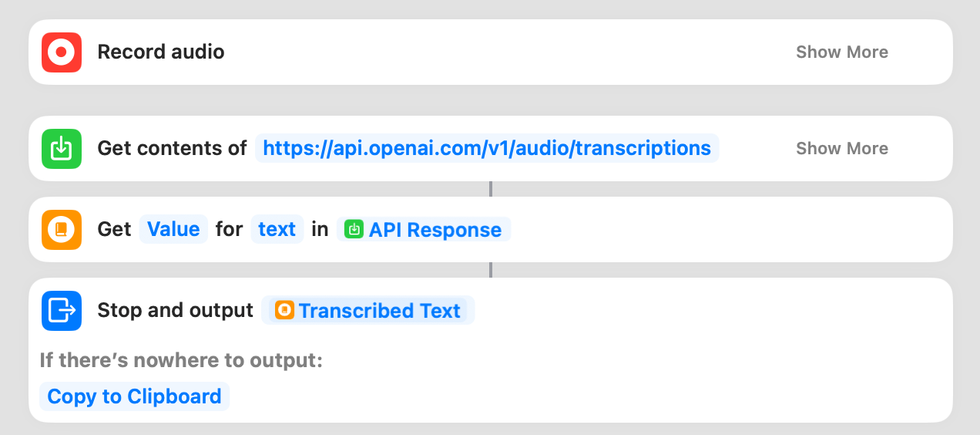Viewport: 980px width, 435px height.
Task: Click the 'Stop and output' action label
Action: tap(175, 311)
